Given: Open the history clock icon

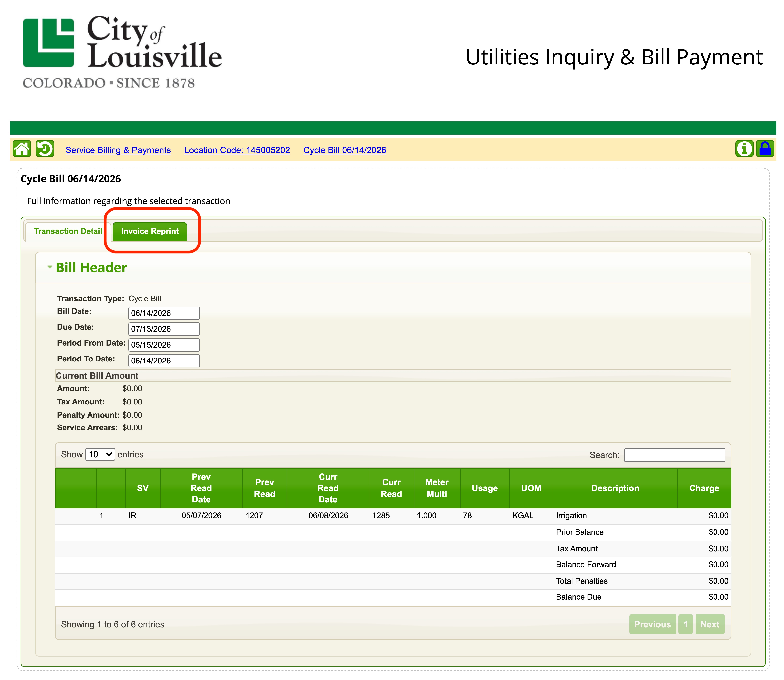Looking at the screenshot, I should coord(45,149).
